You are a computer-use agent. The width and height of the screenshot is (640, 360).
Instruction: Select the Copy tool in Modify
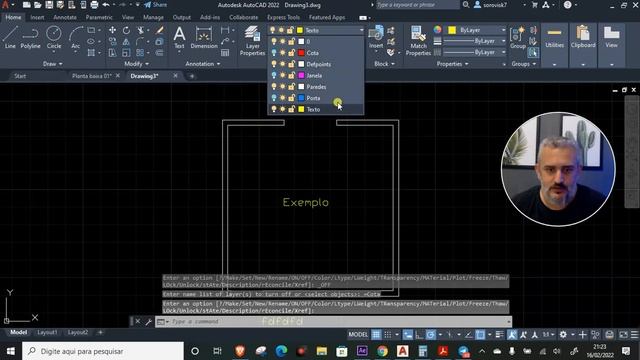(112, 41)
